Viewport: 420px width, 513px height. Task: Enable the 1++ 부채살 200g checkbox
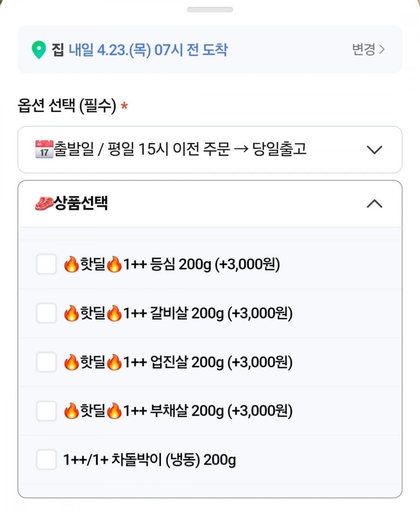(46, 411)
